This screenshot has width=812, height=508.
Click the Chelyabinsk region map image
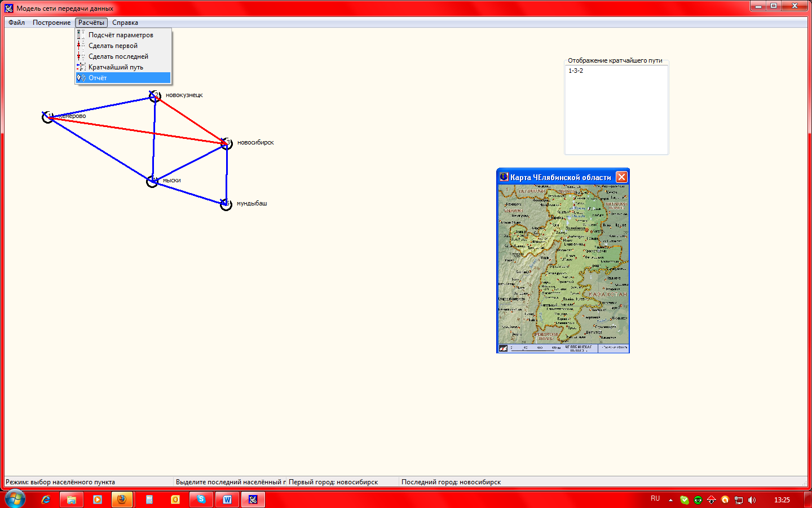click(563, 265)
